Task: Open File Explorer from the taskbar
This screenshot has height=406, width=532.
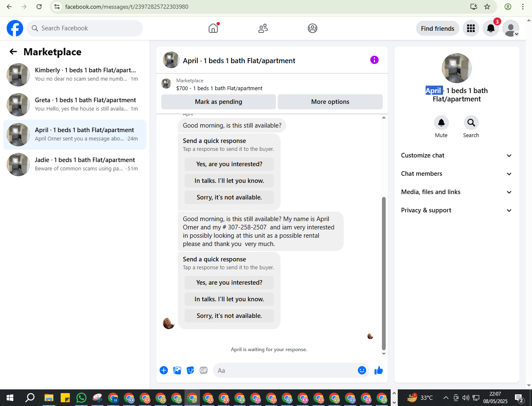Action: pyautogui.click(x=49, y=398)
